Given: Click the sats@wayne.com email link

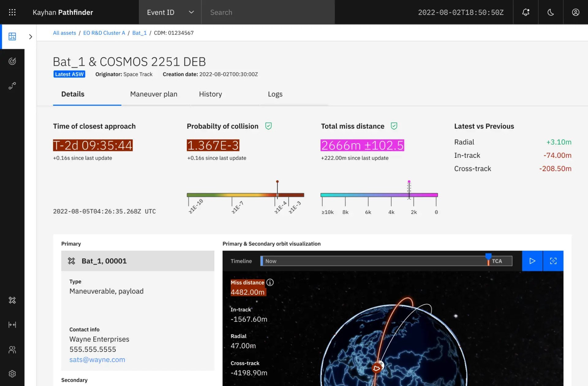Looking at the screenshot, I should coord(97,359).
